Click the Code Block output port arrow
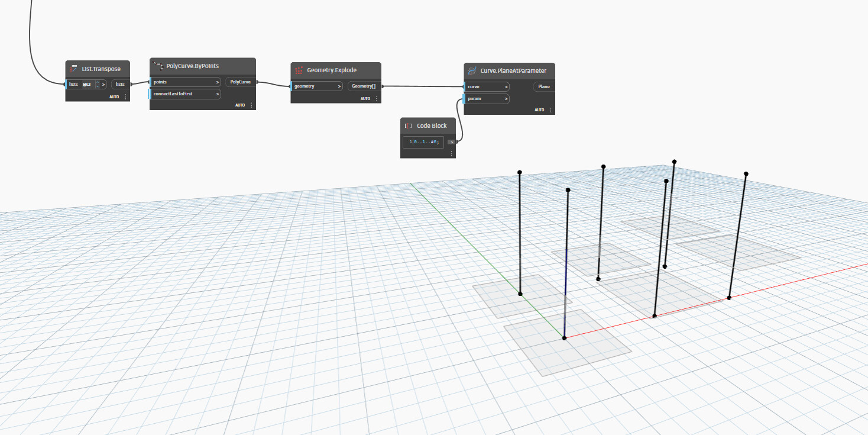The height and width of the screenshot is (435, 868). (x=451, y=142)
